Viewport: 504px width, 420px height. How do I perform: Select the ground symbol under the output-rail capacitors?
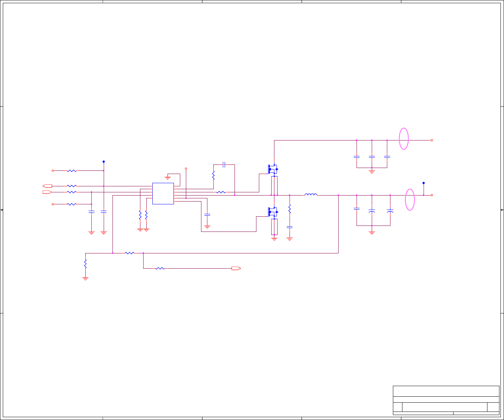[372, 233]
